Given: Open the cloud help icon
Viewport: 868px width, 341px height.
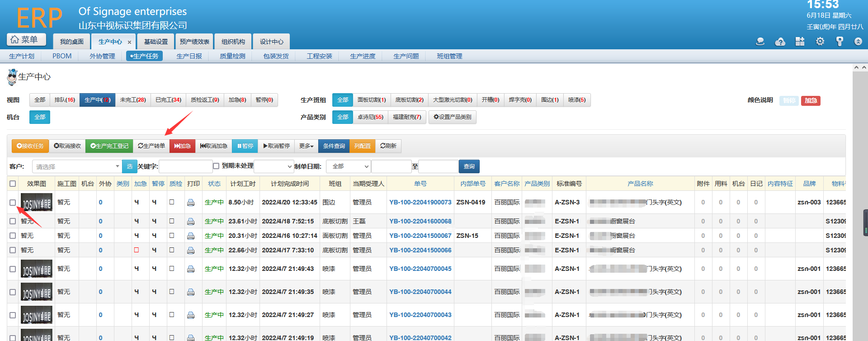Looking at the screenshot, I should point(780,42).
